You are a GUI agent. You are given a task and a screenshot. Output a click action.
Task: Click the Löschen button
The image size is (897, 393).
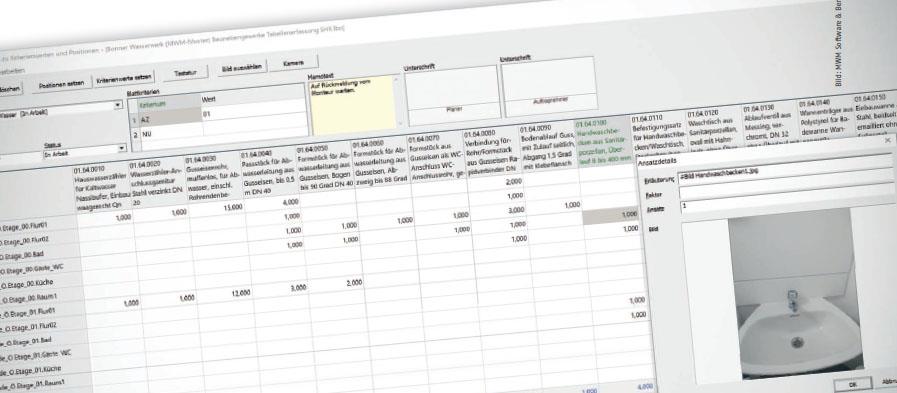(10, 89)
